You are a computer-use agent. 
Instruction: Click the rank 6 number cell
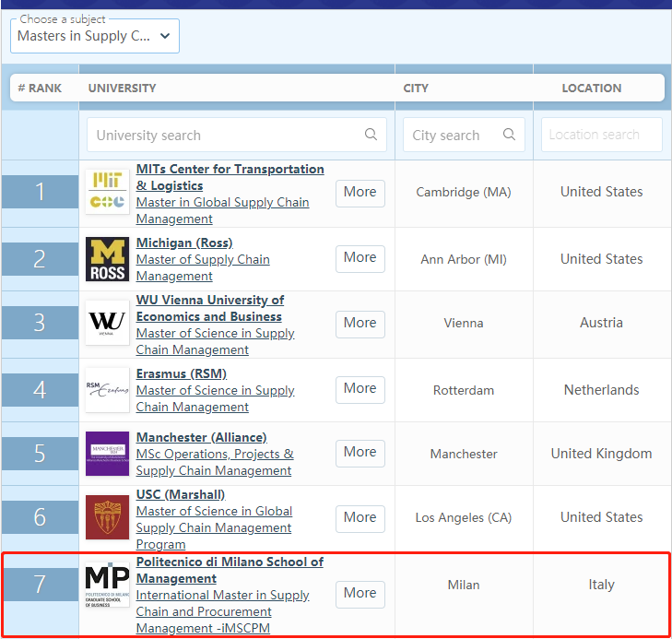tap(40, 517)
